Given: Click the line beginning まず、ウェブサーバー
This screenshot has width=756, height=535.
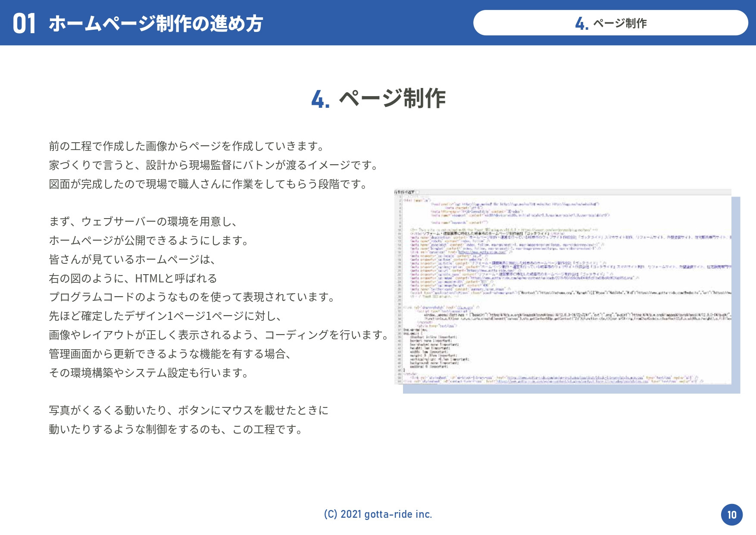Looking at the screenshot, I should pos(144,222).
